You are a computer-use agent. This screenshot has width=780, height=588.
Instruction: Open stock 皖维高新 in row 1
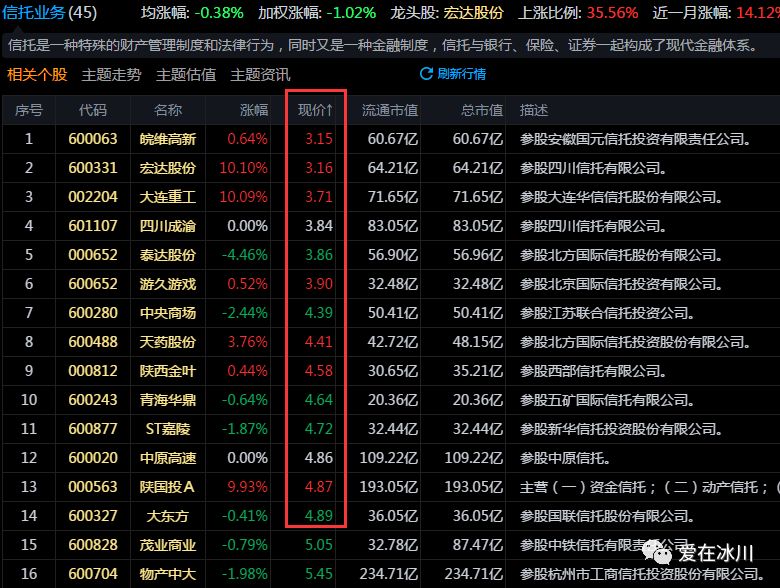click(x=169, y=138)
